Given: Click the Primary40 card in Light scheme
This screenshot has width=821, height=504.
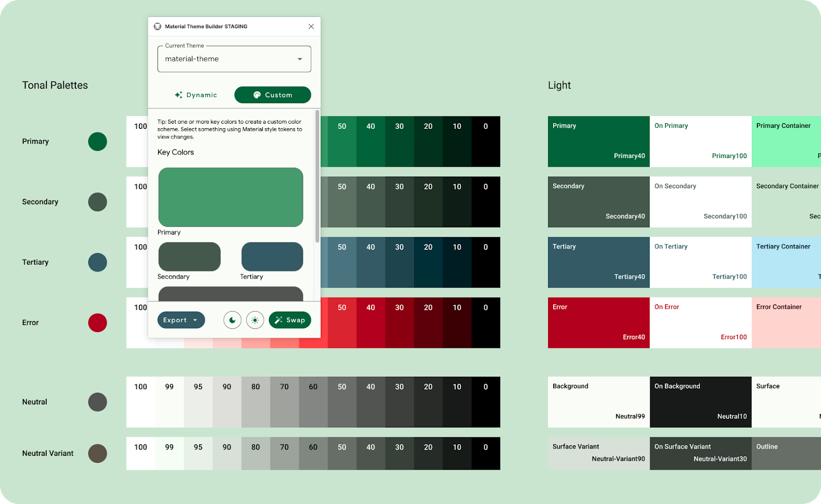Looking at the screenshot, I should point(598,141).
